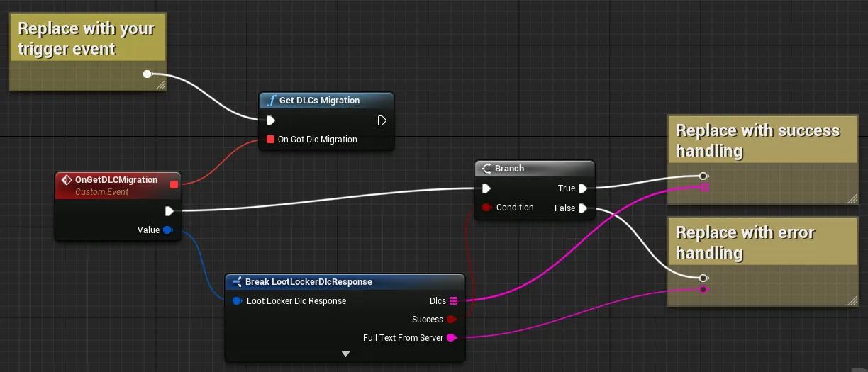
Task: Click the trigger event comment's exec pin
Action: pyautogui.click(x=148, y=74)
